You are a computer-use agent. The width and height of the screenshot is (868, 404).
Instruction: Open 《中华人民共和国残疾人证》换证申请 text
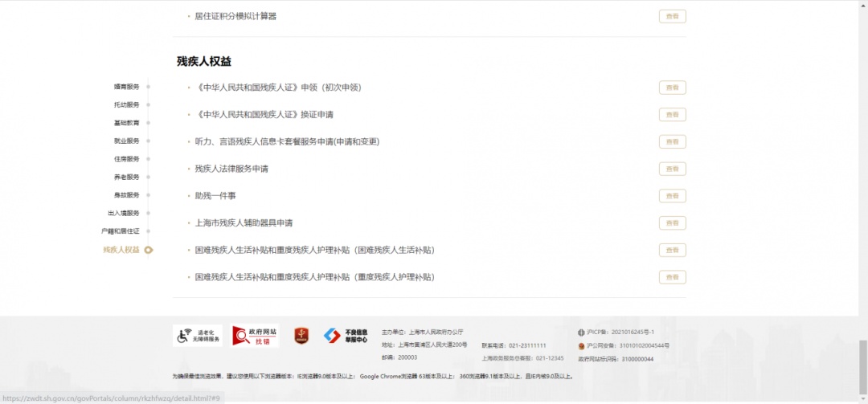(x=264, y=115)
